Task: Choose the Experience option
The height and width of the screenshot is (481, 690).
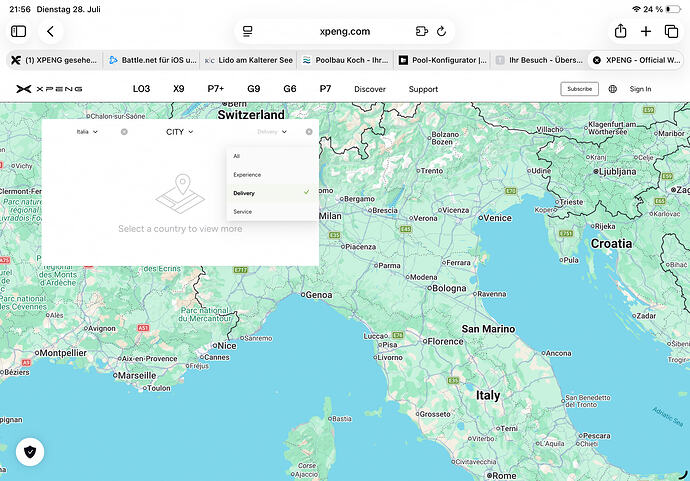Action: (272, 175)
